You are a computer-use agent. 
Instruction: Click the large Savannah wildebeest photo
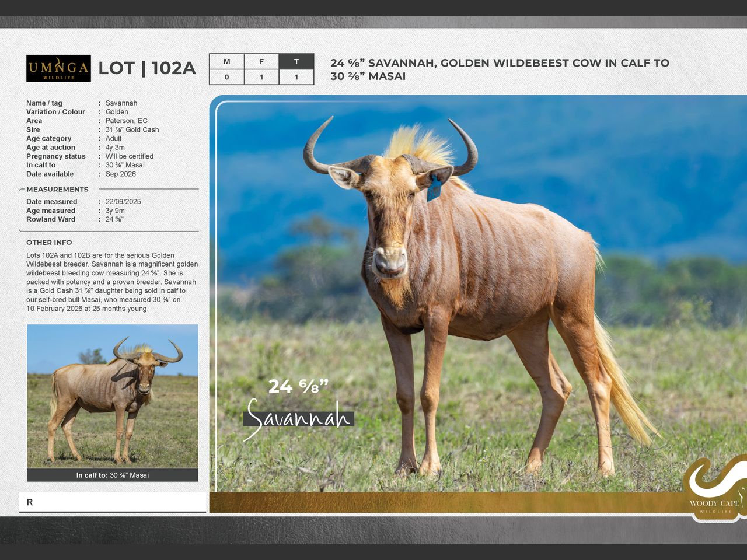pos(479,292)
